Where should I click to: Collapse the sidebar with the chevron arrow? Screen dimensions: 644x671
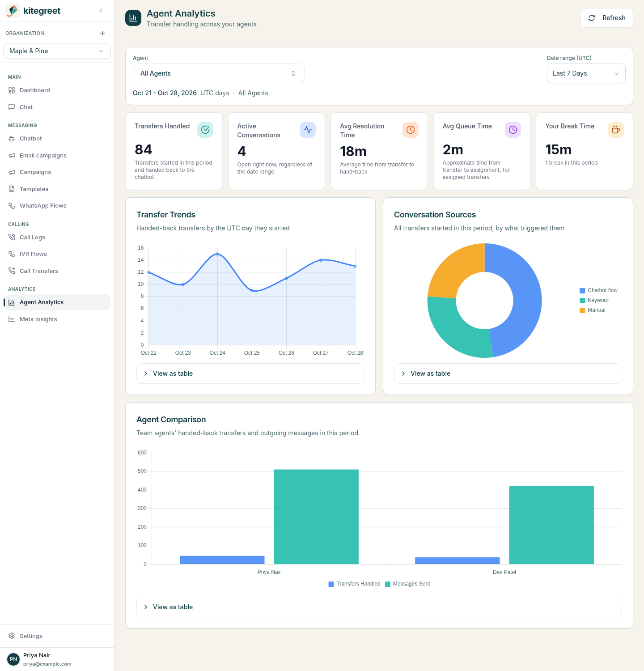101,11
